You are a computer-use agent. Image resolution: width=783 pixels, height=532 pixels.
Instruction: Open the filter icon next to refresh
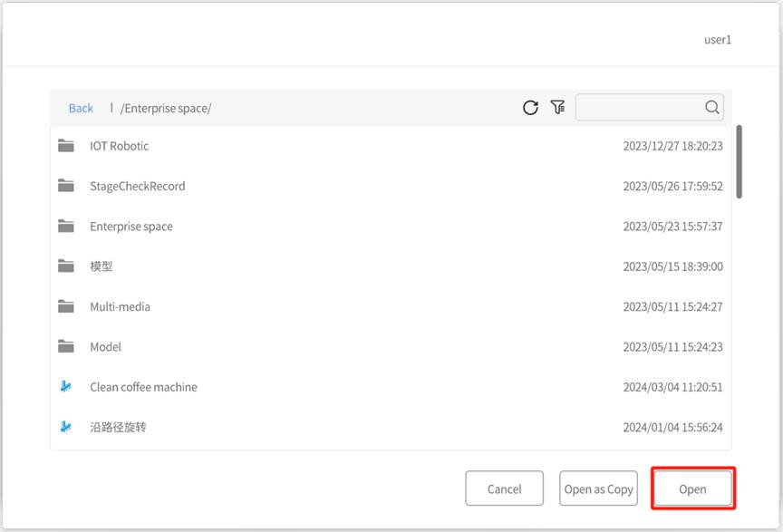click(x=557, y=108)
